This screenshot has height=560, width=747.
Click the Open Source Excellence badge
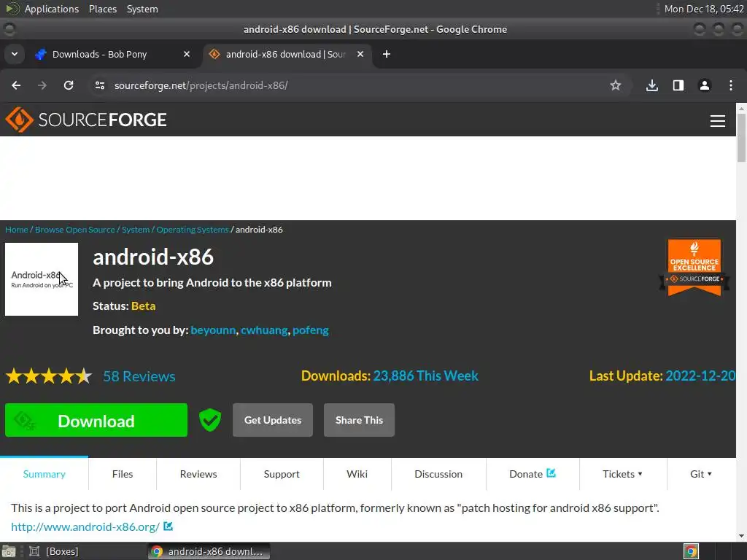pyautogui.click(x=694, y=267)
